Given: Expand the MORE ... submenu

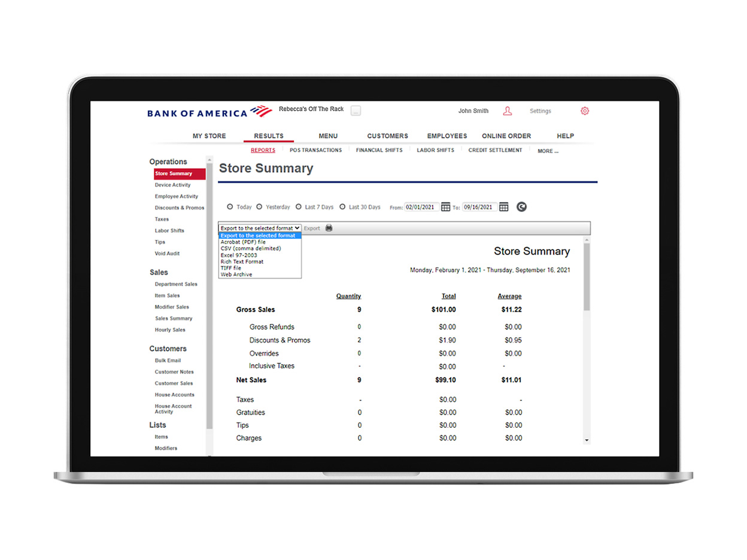Looking at the screenshot, I should click(548, 151).
